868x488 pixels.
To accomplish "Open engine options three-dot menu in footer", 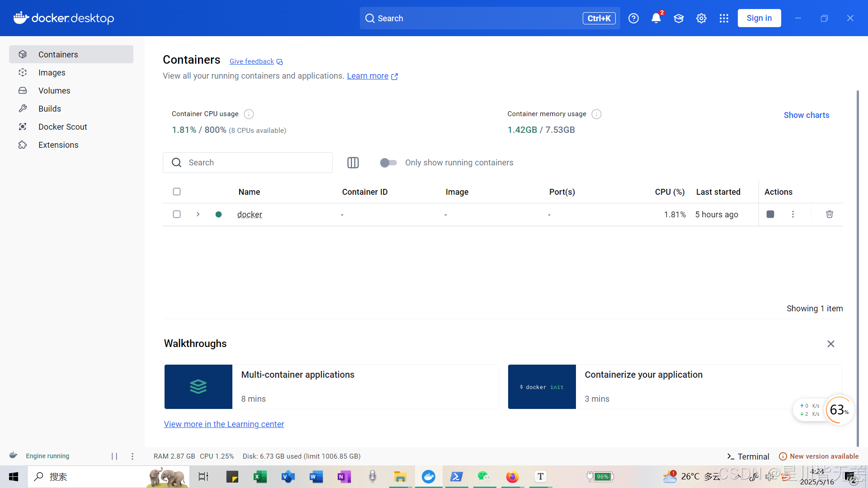I will [132, 456].
